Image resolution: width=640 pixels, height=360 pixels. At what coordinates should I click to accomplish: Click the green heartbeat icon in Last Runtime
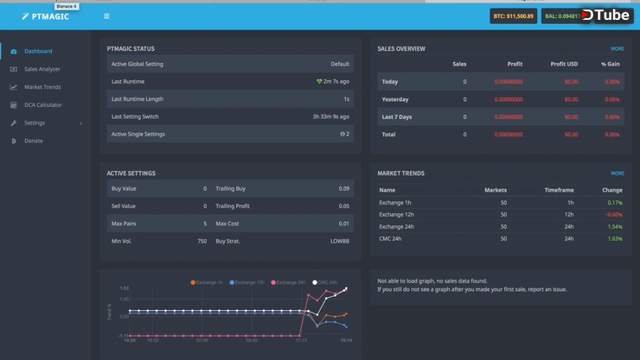(319, 82)
